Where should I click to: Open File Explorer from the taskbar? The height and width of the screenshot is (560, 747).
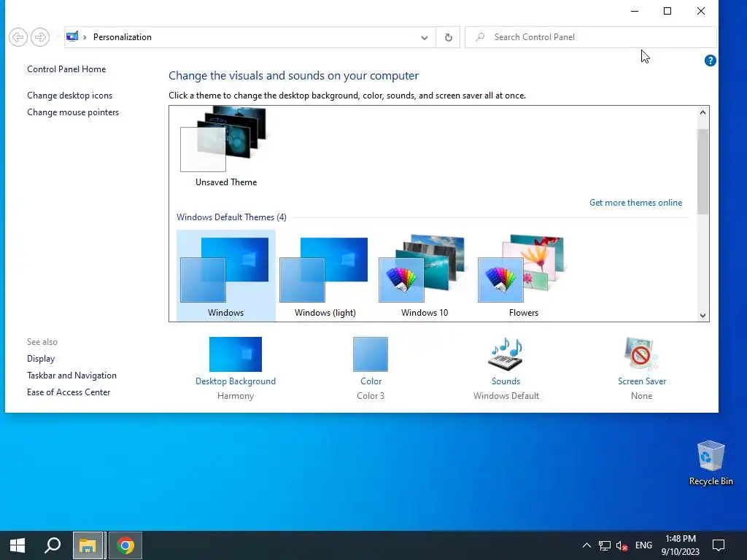click(x=88, y=545)
